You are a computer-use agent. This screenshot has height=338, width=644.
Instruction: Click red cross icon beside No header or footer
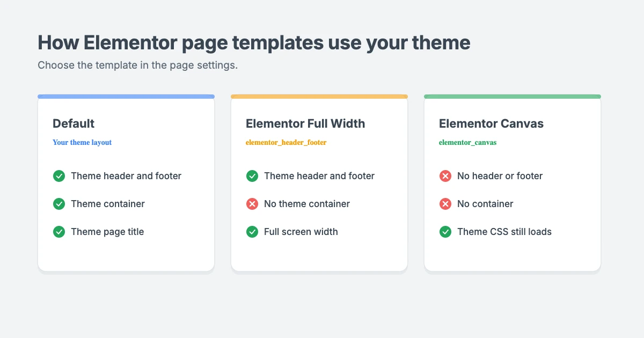[445, 176]
